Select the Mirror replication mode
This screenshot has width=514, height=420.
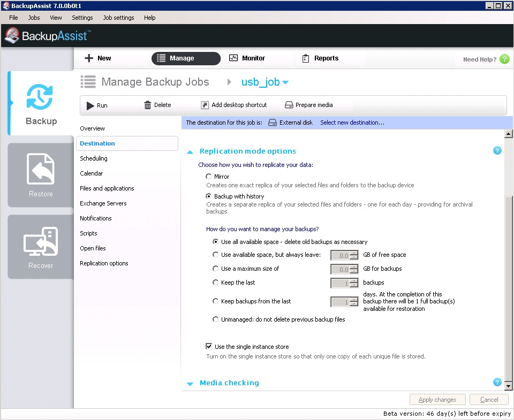208,176
